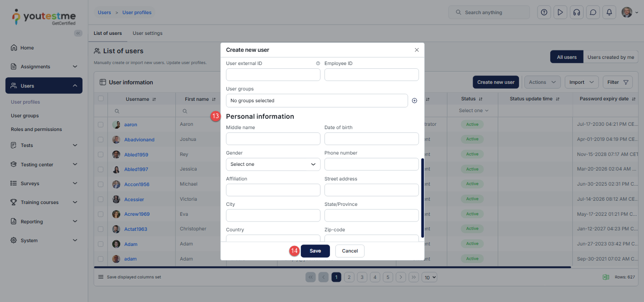
Task: Click the help question mark icon
Action: click(544, 12)
